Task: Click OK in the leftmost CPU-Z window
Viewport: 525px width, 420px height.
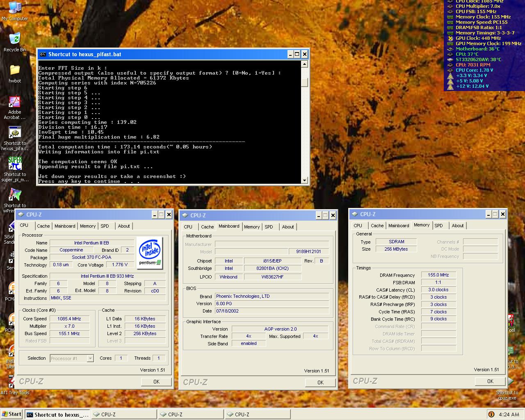Action: pyautogui.click(x=156, y=381)
